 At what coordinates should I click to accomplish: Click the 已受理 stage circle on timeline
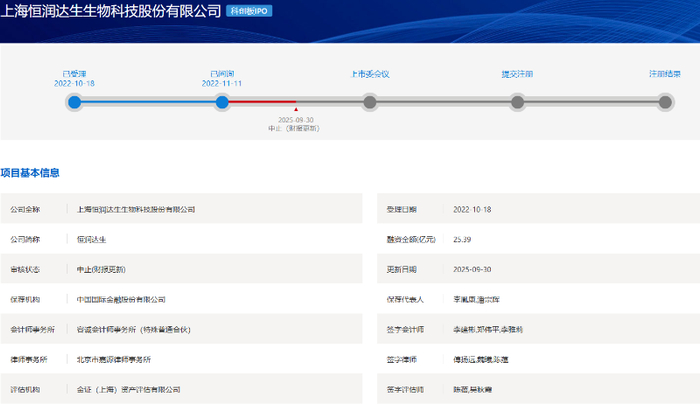(x=74, y=102)
